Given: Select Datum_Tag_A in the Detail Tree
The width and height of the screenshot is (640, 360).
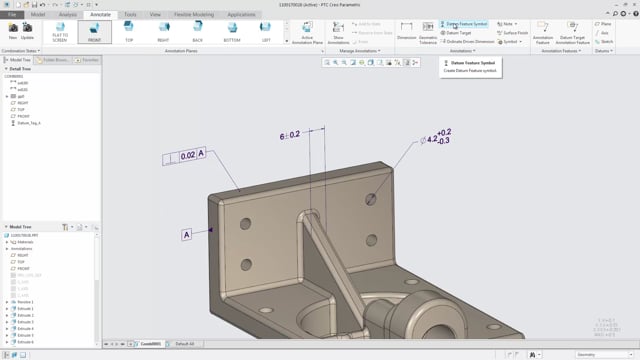Looking at the screenshot, I should click(29, 123).
